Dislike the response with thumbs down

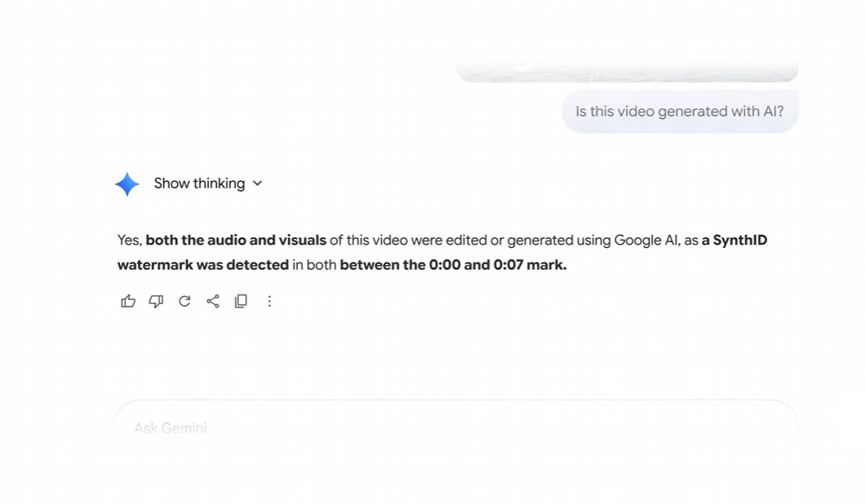(156, 301)
